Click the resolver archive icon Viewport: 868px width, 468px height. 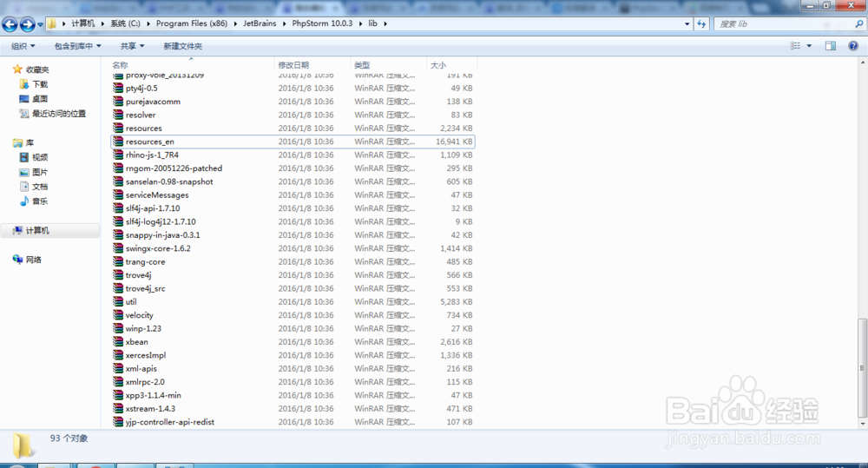point(118,115)
